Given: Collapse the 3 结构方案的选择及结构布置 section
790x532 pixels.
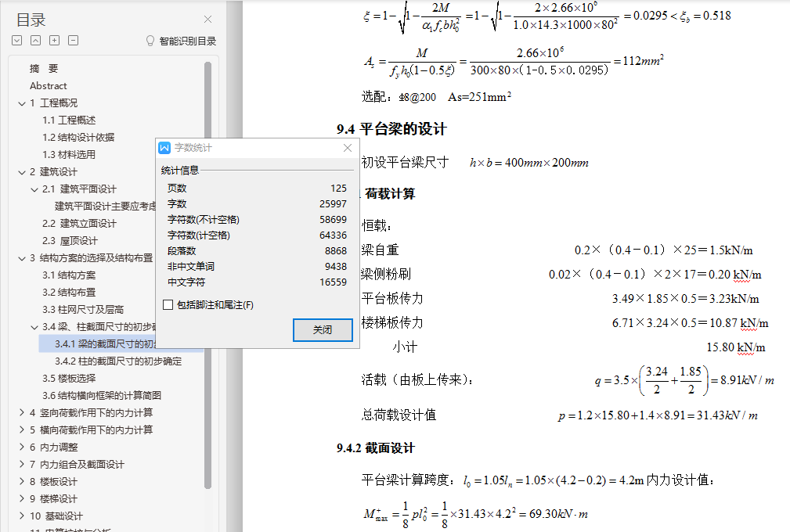Looking at the screenshot, I should pyautogui.click(x=22, y=258).
